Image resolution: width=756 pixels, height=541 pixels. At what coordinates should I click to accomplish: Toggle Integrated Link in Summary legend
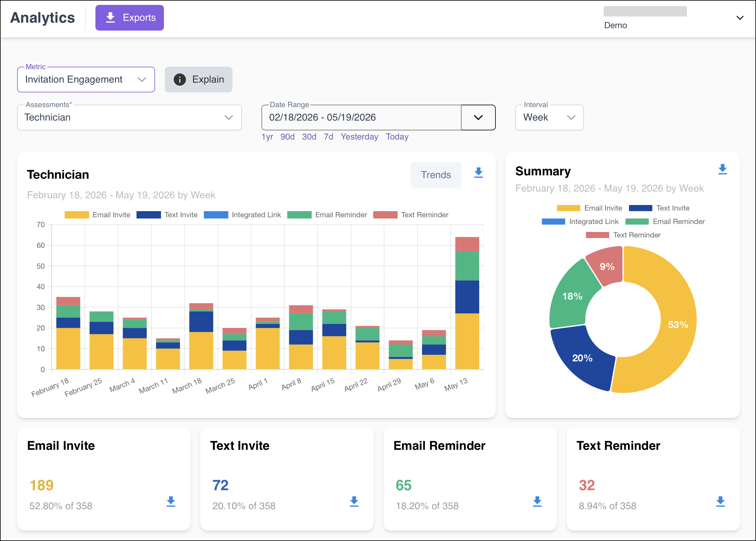pyautogui.click(x=580, y=222)
